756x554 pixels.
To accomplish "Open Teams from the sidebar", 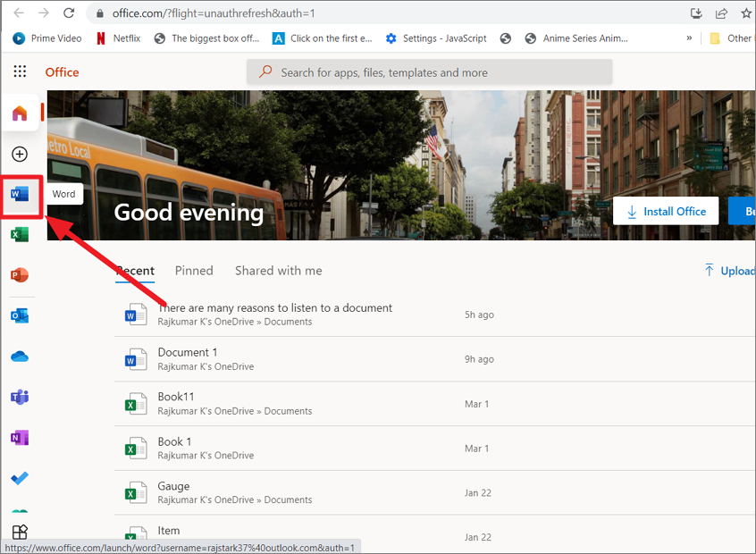I will pos(20,398).
